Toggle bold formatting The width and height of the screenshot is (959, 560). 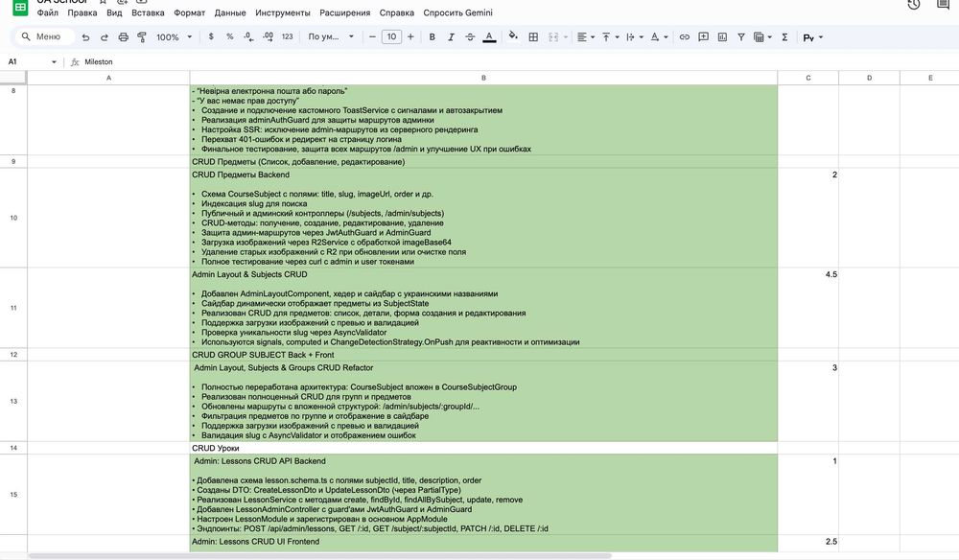pyautogui.click(x=432, y=37)
